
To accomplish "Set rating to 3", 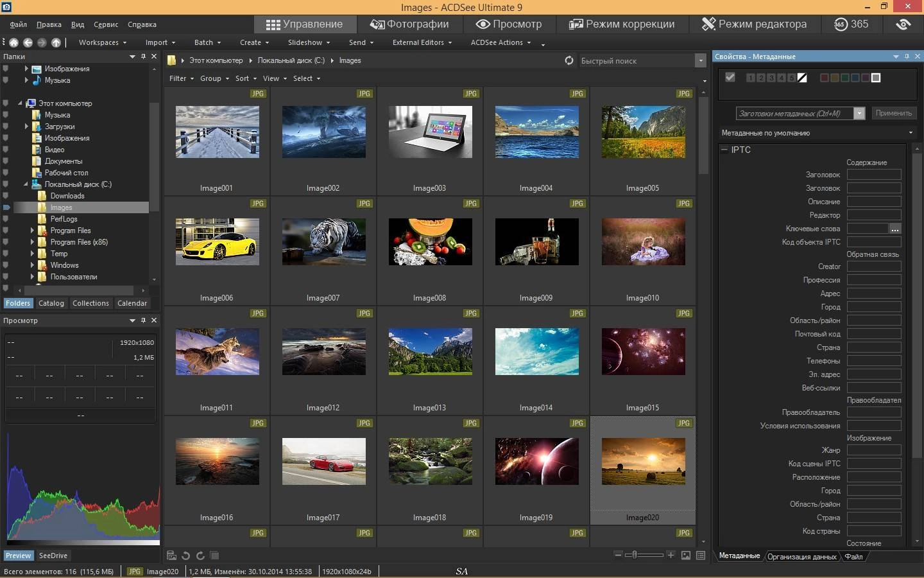I will (x=771, y=78).
